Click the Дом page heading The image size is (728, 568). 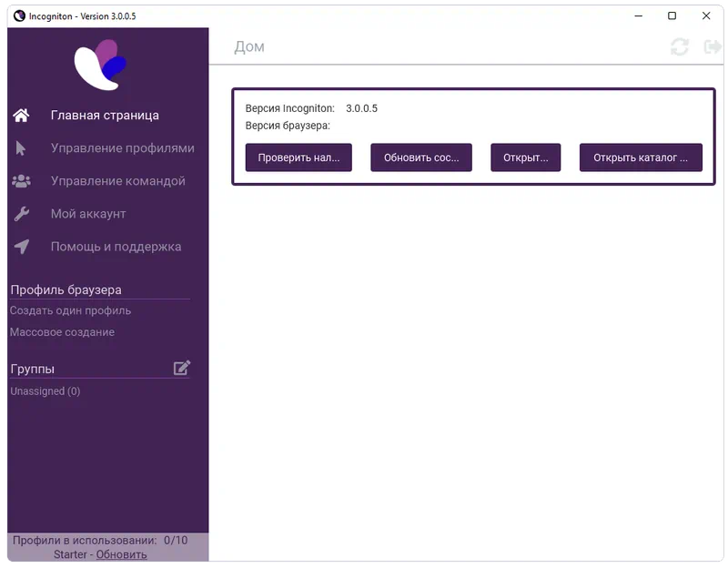click(x=249, y=47)
